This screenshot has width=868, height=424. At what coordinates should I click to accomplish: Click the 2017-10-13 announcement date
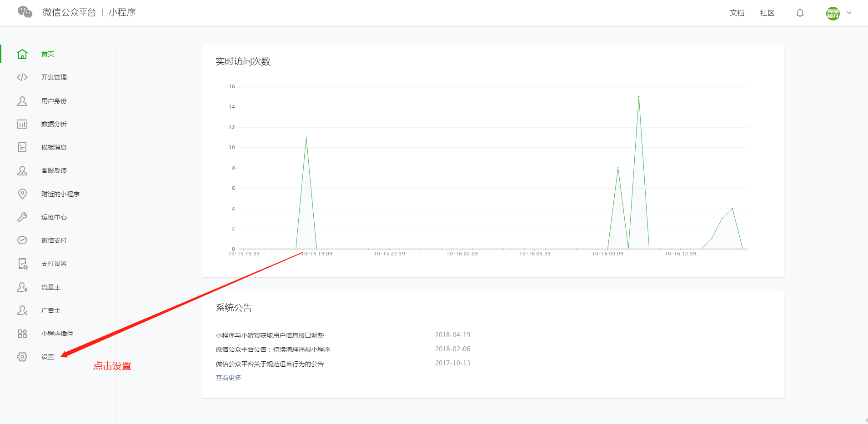coord(453,363)
